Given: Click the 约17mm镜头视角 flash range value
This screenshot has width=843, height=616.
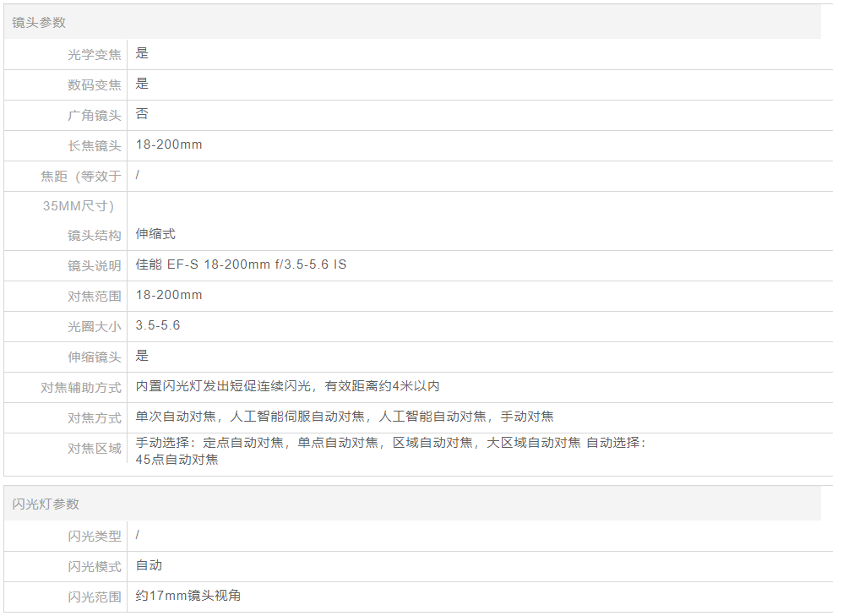Looking at the screenshot, I should tap(188, 596).
